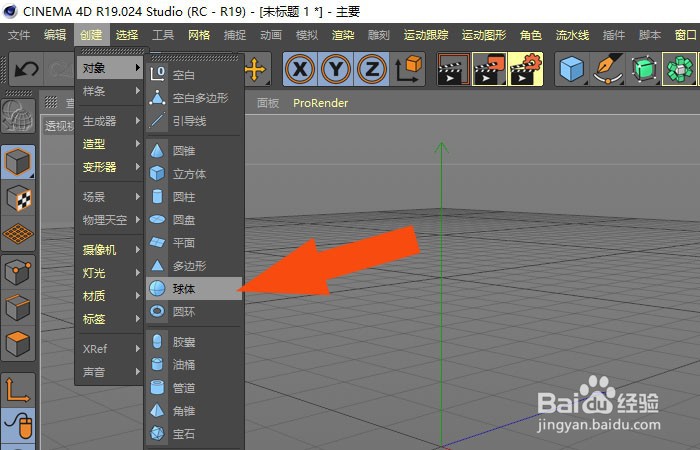Render to Picture Viewer icon

[489, 69]
